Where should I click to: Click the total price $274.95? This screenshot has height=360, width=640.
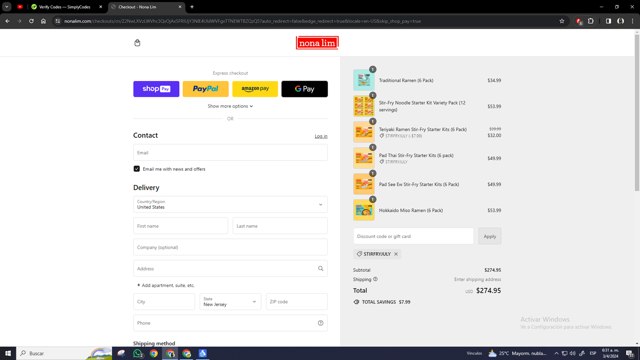pos(489,291)
